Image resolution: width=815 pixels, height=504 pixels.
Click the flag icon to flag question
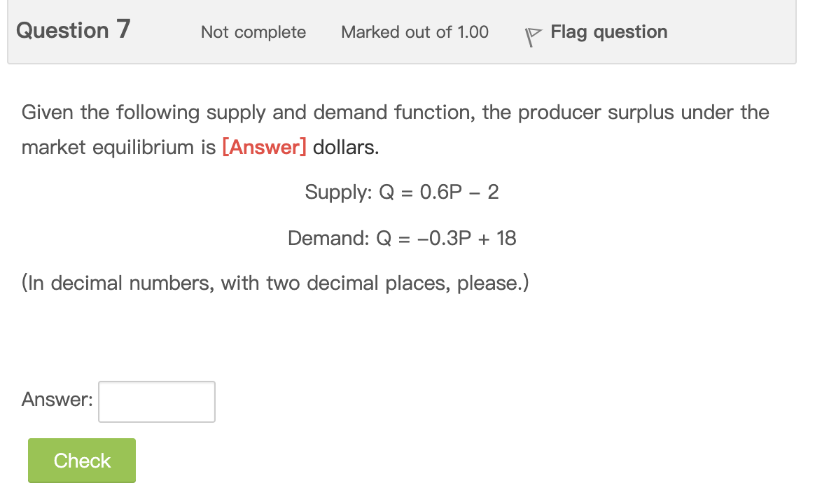pyautogui.click(x=533, y=36)
